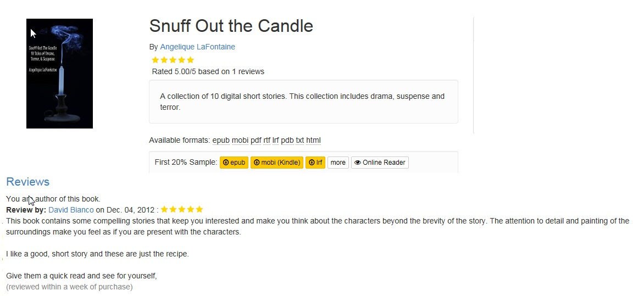Click the epub available format label
Image resolution: width=644 pixels, height=296 pixels.
click(221, 141)
